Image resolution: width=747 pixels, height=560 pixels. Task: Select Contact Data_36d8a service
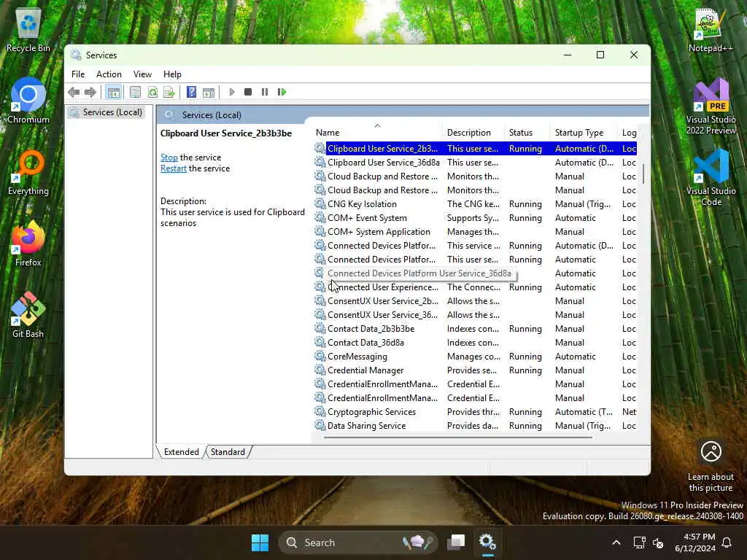476,343
